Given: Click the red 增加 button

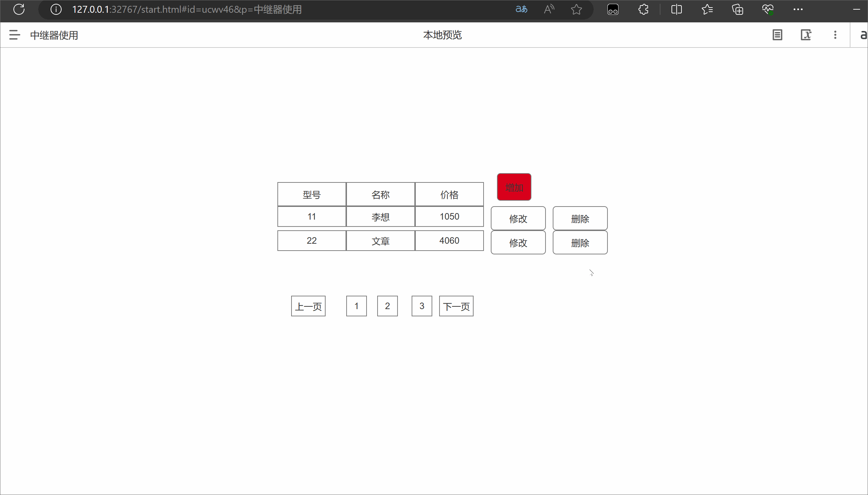Looking at the screenshot, I should 514,187.
